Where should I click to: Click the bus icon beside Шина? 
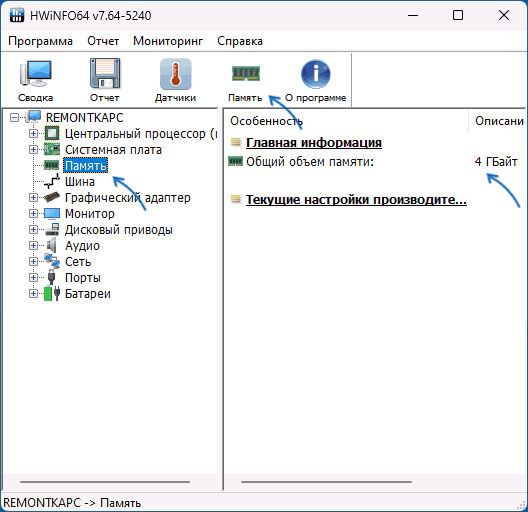pos(52,181)
